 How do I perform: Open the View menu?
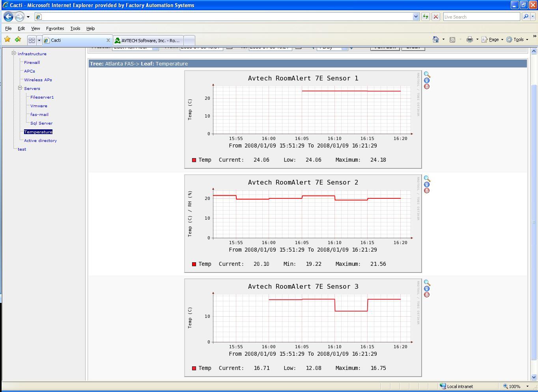35,28
